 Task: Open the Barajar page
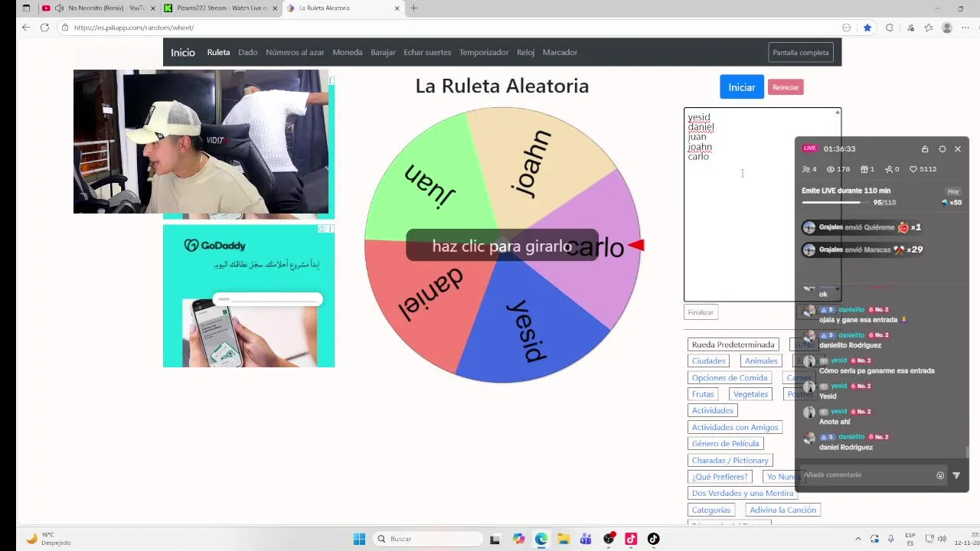[x=383, y=52]
